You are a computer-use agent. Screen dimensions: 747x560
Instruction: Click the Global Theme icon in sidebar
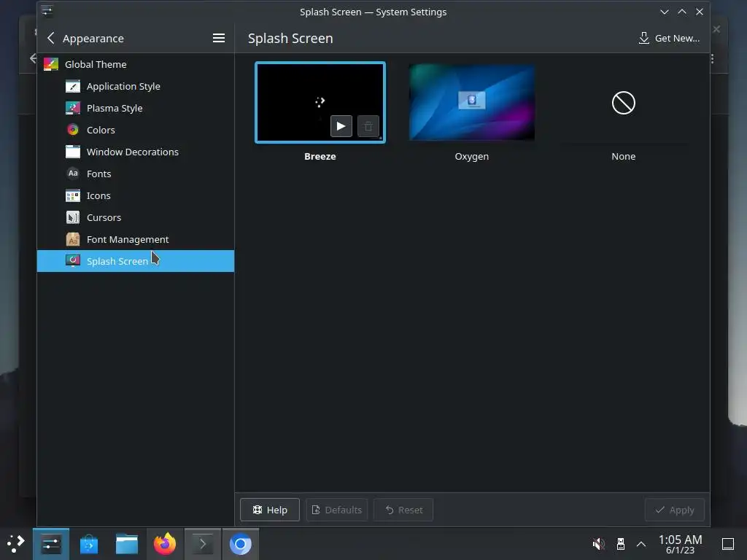click(51, 64)
